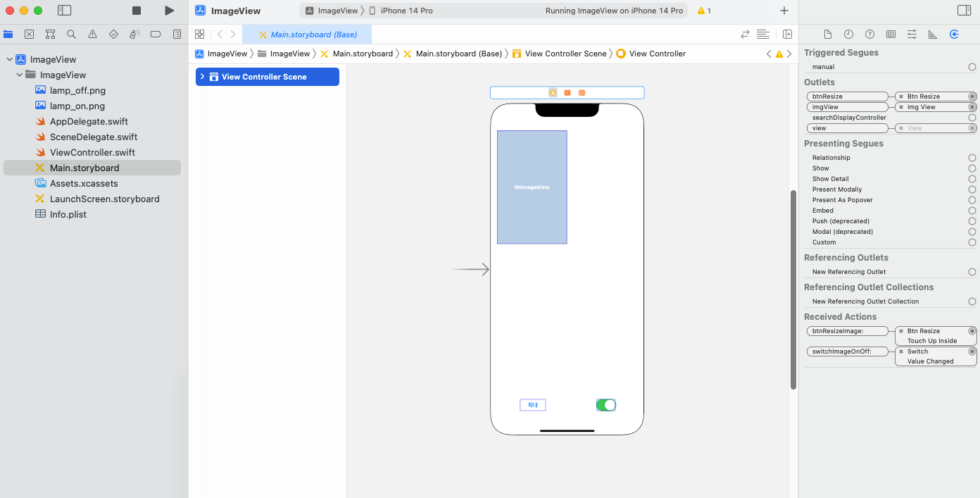Click the imgView outlet connection circle
This screenshot has width=980, height=498.
[x=972, y=107]
